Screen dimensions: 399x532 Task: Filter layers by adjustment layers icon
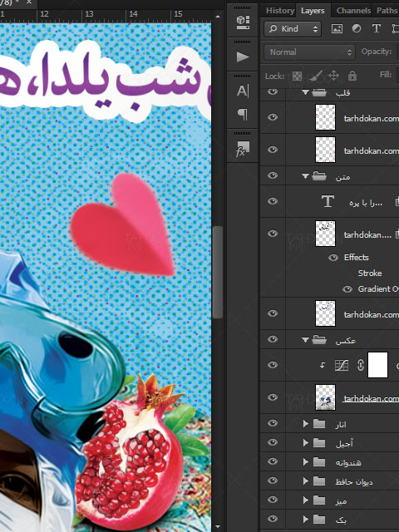point(357,28)
